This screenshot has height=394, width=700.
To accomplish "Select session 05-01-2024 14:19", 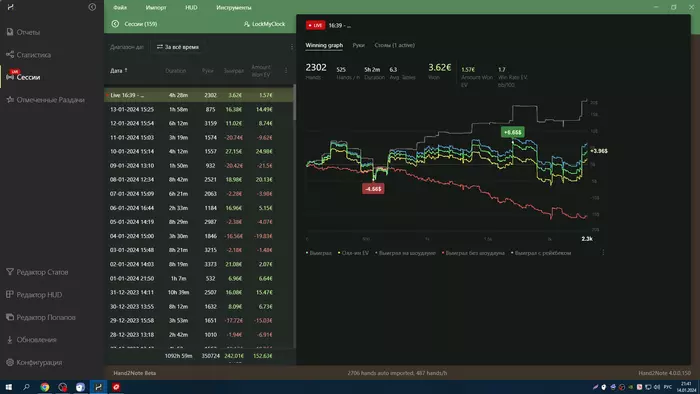I will point(199,222).
